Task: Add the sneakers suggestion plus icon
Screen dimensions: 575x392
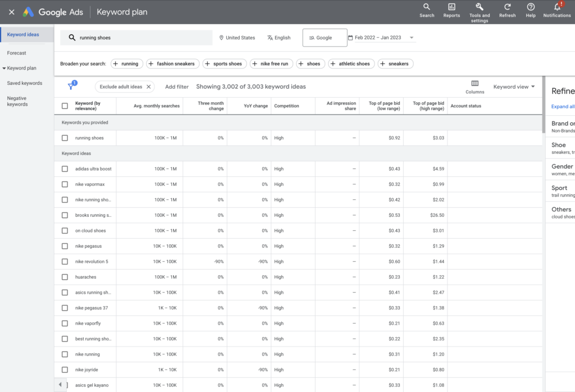Action: point(382,64)
